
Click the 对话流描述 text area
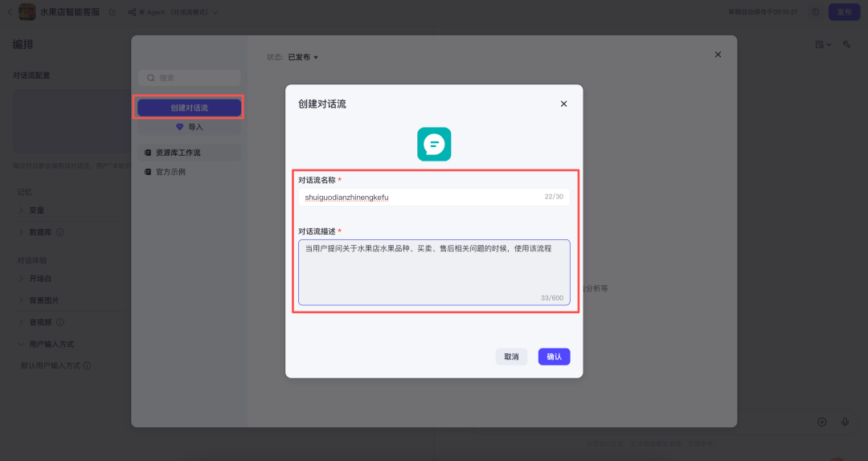pyautogui.click(x=434, y=272)
